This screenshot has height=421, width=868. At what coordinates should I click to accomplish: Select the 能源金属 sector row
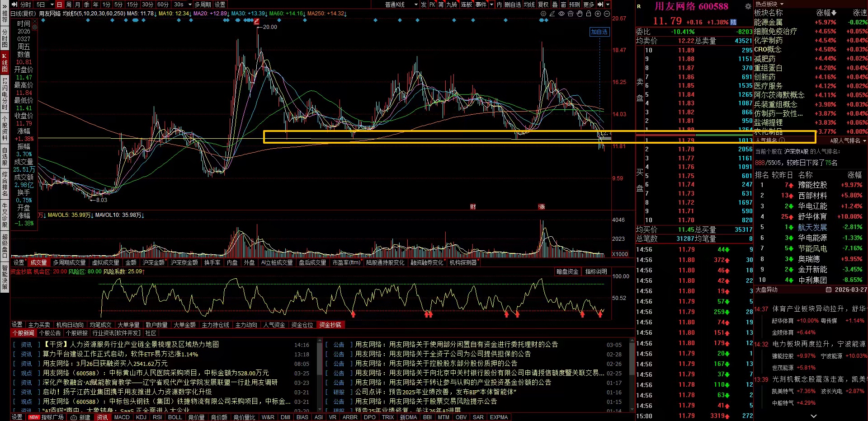click(x=811, y=22)
